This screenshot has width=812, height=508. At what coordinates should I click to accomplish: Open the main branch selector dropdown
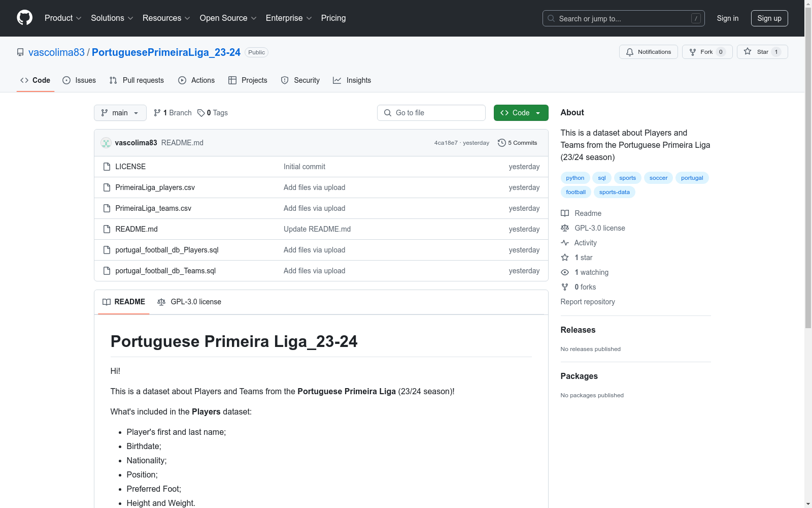(x=120, y=113)
